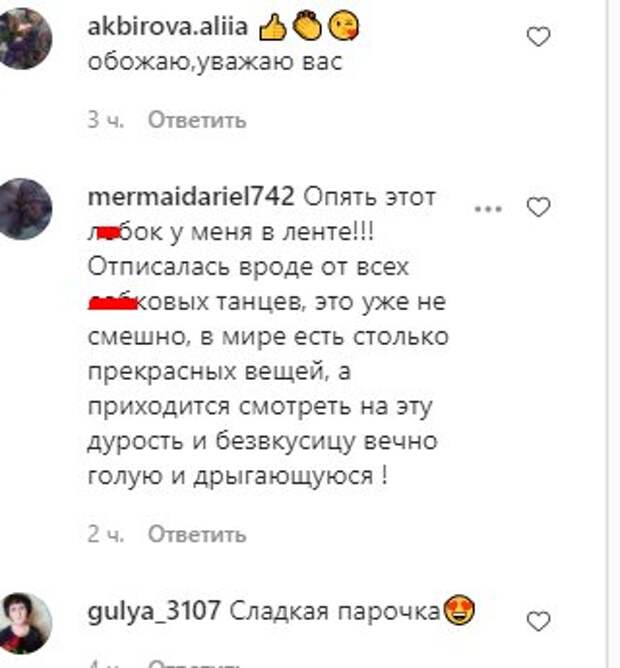Like the mermaidariel742 comment

click(539, 207)
